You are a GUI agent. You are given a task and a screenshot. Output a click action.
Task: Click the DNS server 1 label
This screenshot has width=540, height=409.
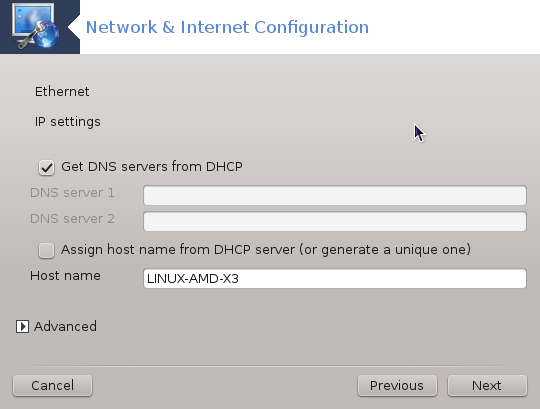click(72, 193)
